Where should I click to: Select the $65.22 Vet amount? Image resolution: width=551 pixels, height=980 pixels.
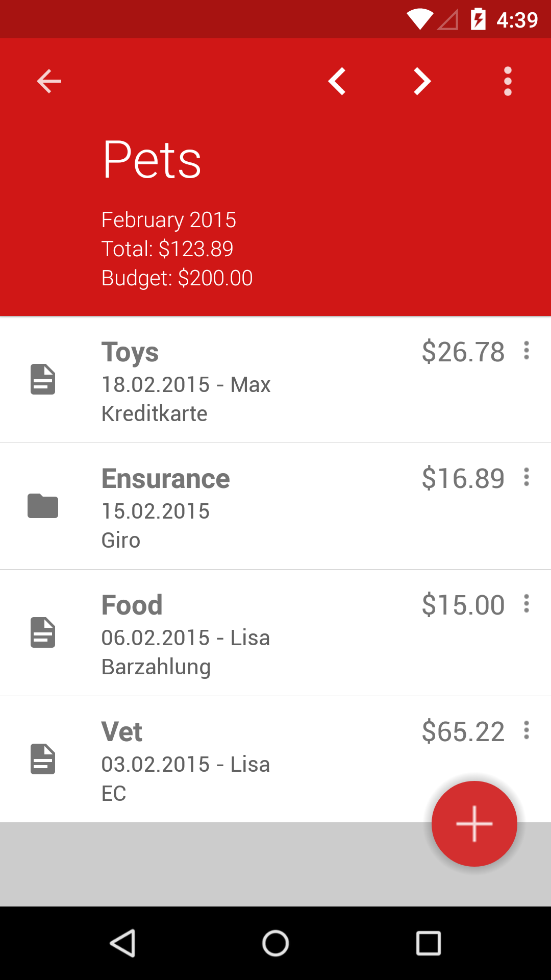coord(463,731)
